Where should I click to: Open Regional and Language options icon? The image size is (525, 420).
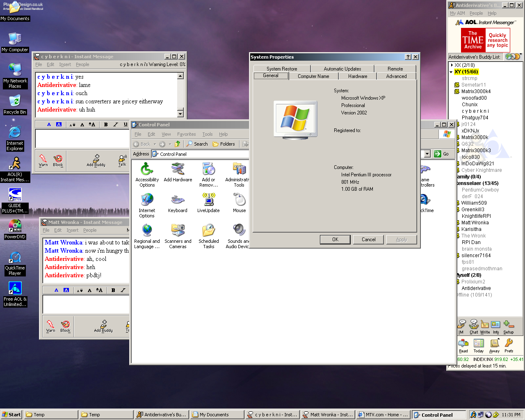click(x=147, y=236)
